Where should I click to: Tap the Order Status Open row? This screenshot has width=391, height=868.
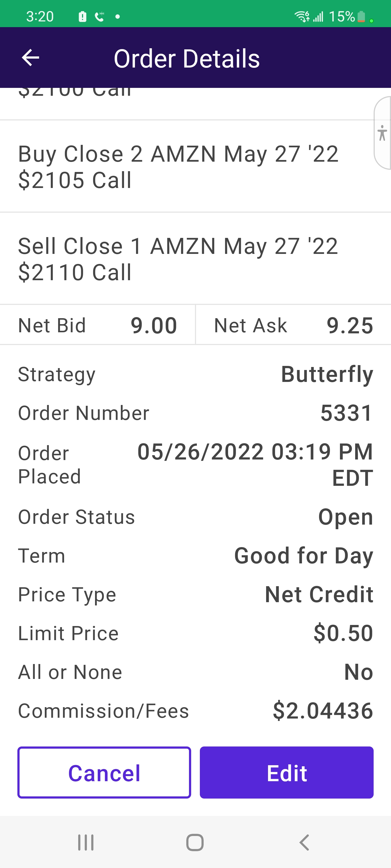[195, 517]
